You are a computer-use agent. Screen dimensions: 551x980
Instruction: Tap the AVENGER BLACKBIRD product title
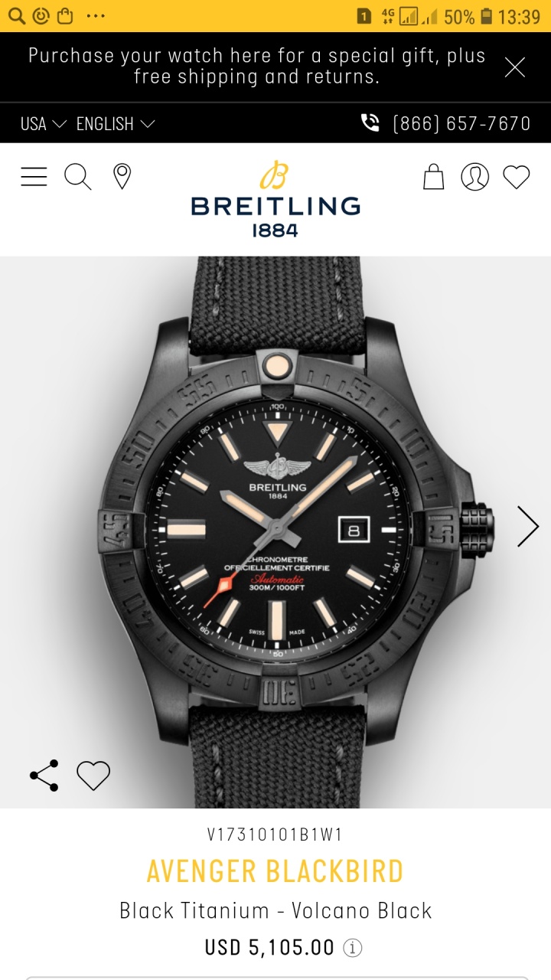[275, 871]
